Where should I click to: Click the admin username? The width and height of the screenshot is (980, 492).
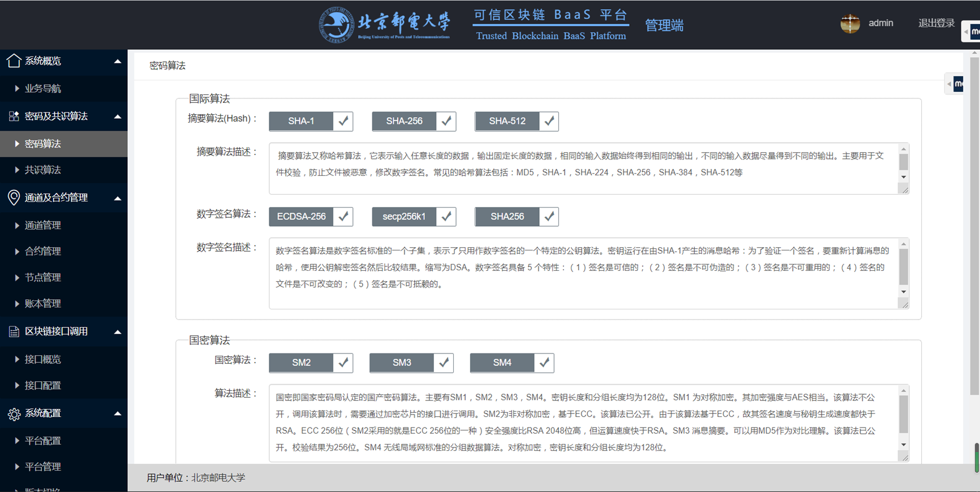pos(881,23)
